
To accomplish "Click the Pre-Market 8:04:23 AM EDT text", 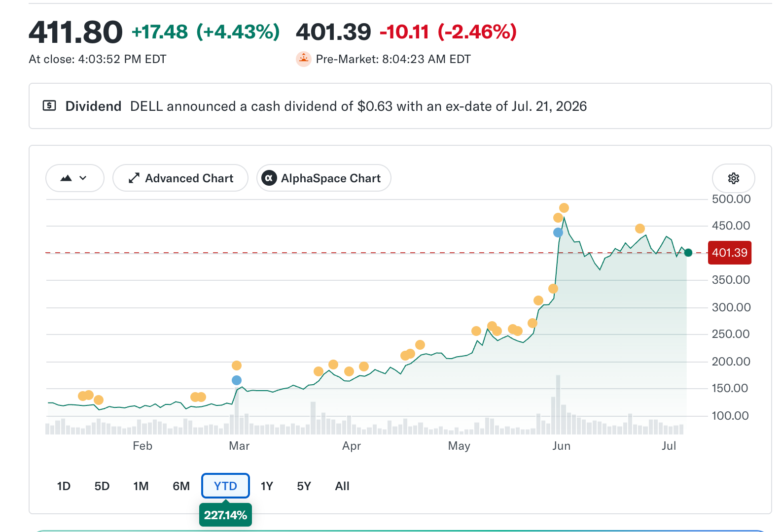I will [393, 59].
